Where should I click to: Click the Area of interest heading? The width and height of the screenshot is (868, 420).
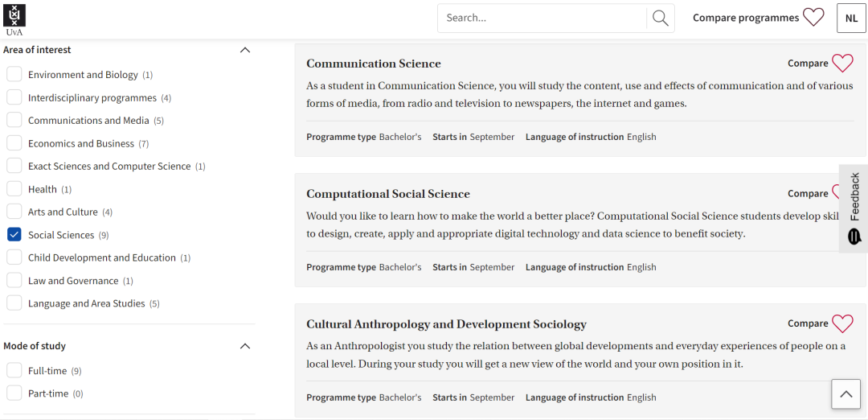pyautogui.click(x=37, y=50)
